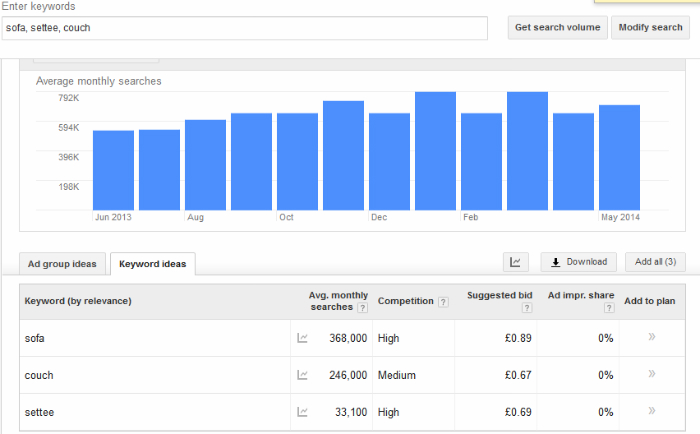Click the 396K axis label

click(69, 157)
